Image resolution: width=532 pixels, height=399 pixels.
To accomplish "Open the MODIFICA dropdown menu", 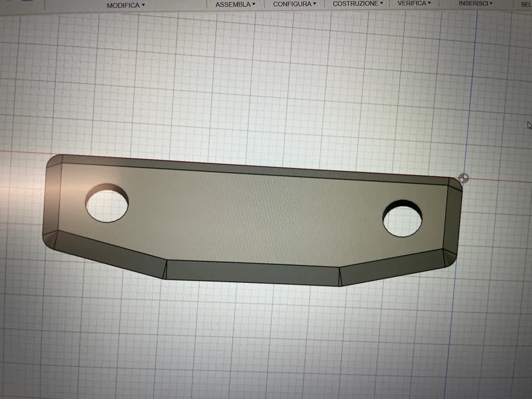I will pos(126,5).
